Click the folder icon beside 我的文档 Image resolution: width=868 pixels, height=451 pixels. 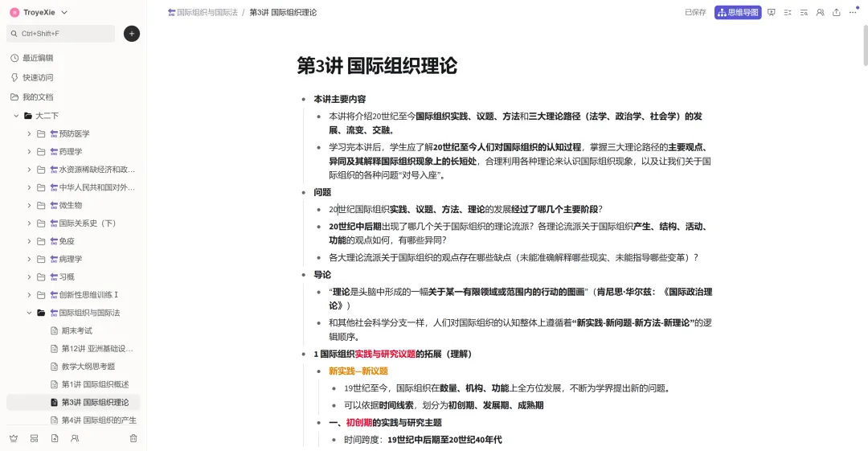(x=14, y=97)
